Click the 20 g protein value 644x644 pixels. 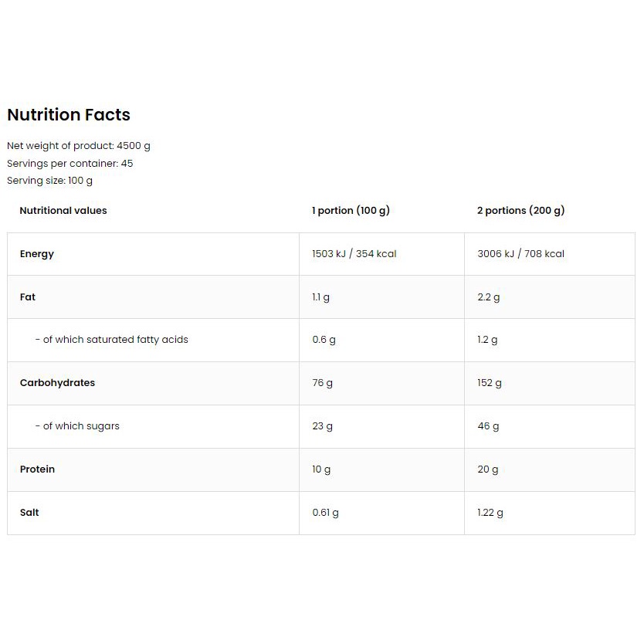click(x=488, y=469)
